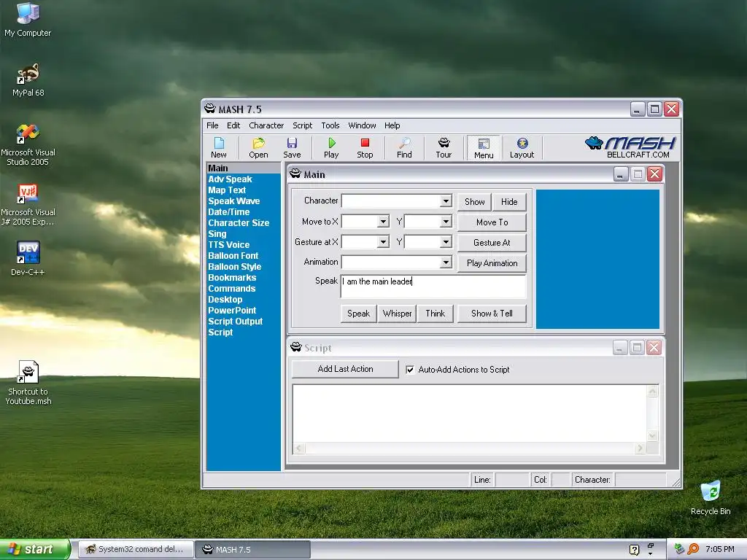Click the Gesture At button
The width and height of the screenshot is (747, 560).
[x=492, y=243]
